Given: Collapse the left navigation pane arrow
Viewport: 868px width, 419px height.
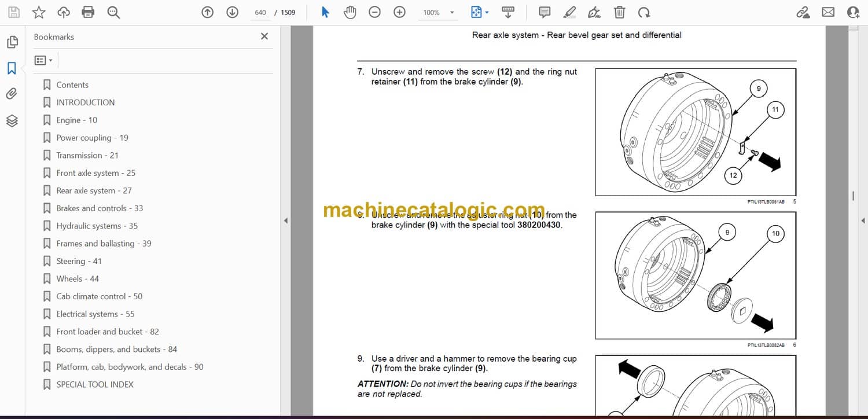Looking at the screenshot, I should point(285,220).
